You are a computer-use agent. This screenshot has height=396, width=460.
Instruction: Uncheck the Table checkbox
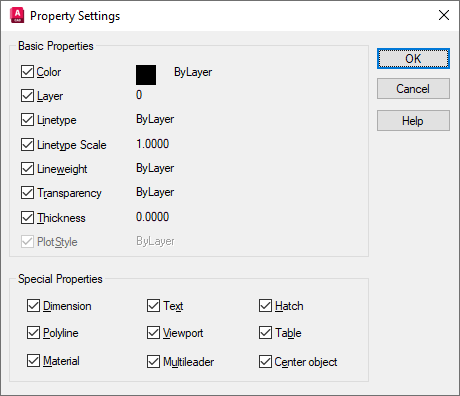point(265,333)
